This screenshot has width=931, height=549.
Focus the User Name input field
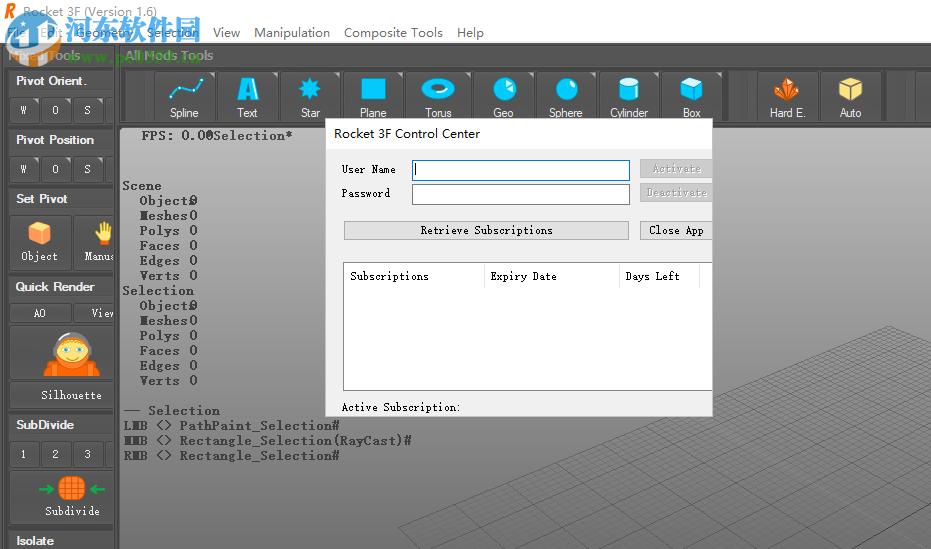pyautogui.click(x=521, y=170)
